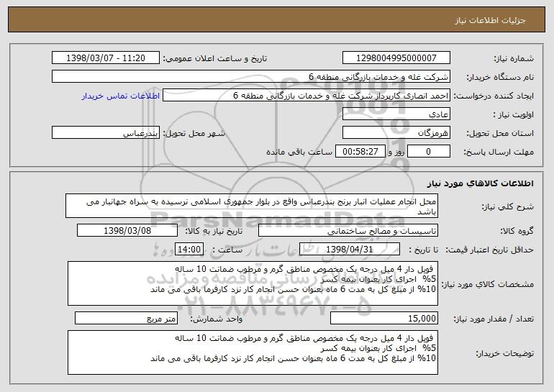This screenshot has width=554, height=392.
Task: Click the time field 14:00
Action: pos(189,249)
